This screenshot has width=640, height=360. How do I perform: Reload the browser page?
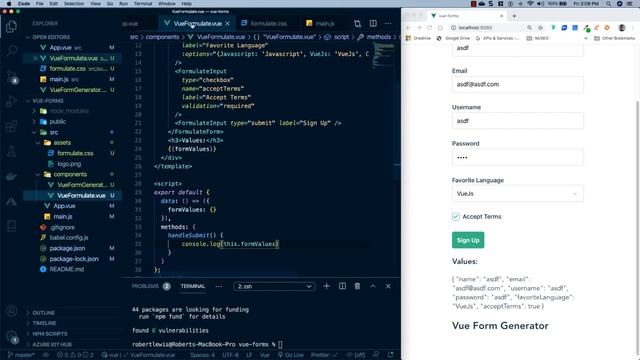[429, 28]
